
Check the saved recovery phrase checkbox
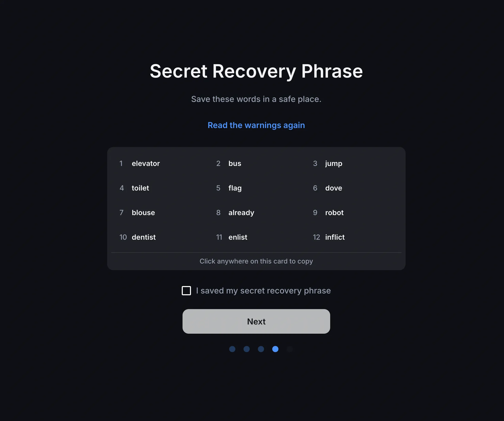point(186,291)
